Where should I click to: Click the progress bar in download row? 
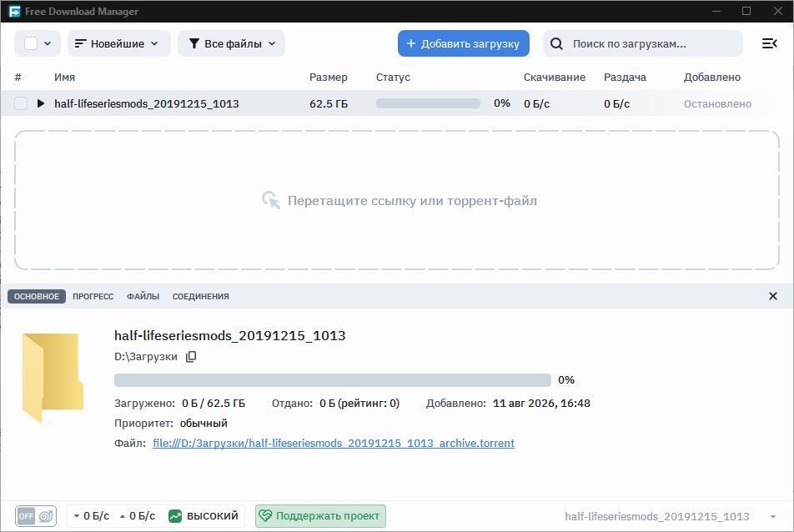pos(428,103)
